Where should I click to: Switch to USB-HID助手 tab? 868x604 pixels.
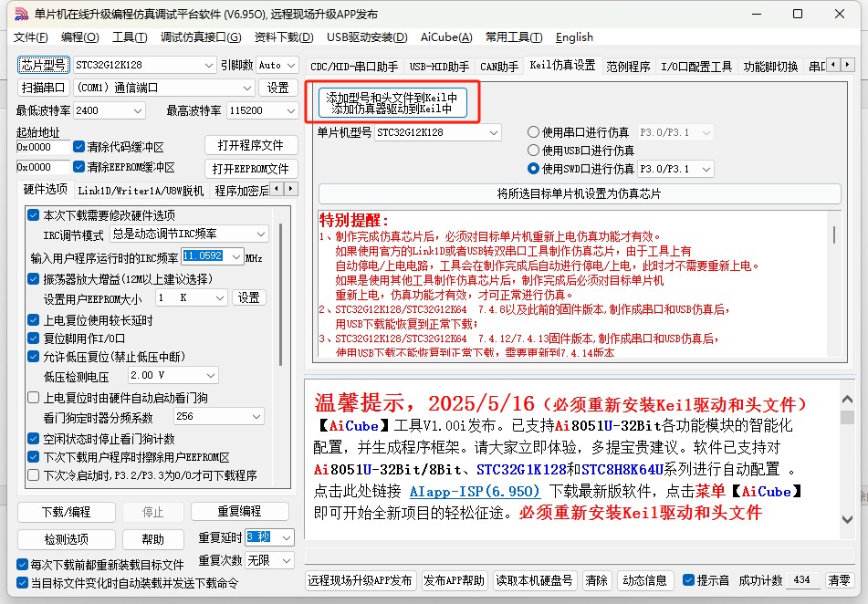pyautogui.click(x=439, y=67)
